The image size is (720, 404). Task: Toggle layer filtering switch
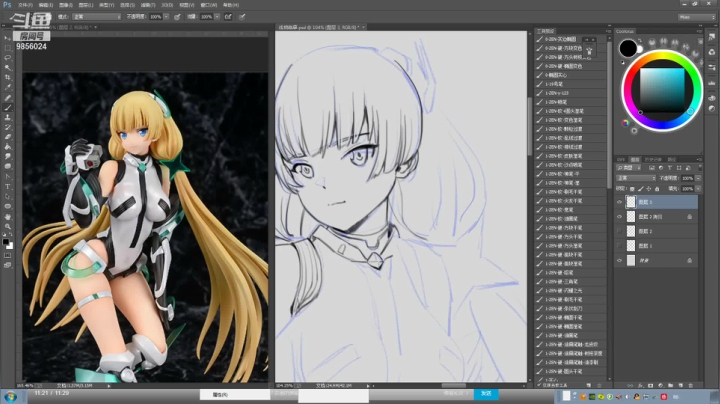click(700, 168)
